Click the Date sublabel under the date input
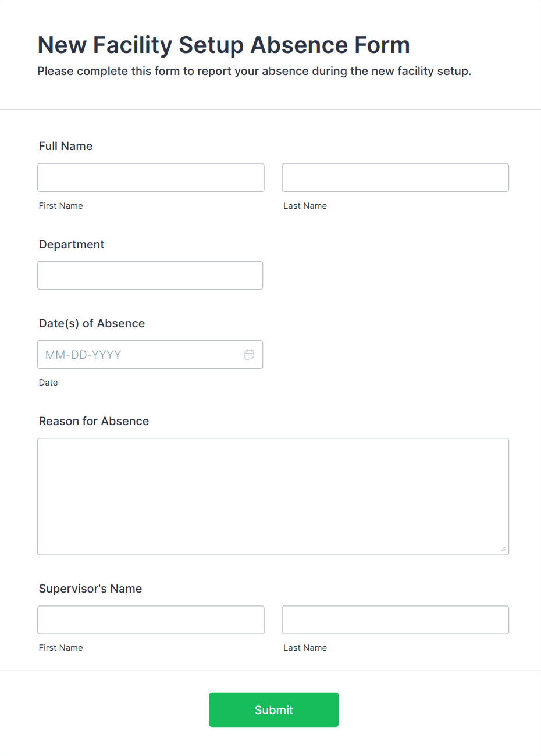The height and width of the screenshot is (756, 541). tap(48, 383)
